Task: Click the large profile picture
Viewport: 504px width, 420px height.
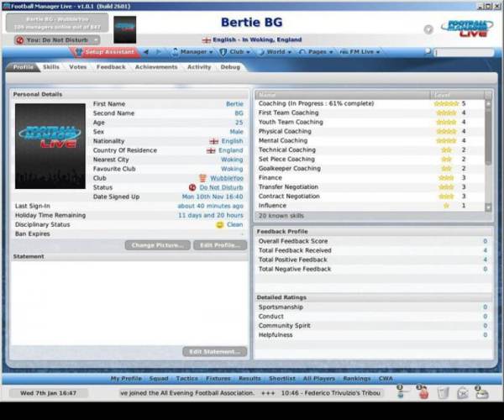Action: [x=50, y=146]
